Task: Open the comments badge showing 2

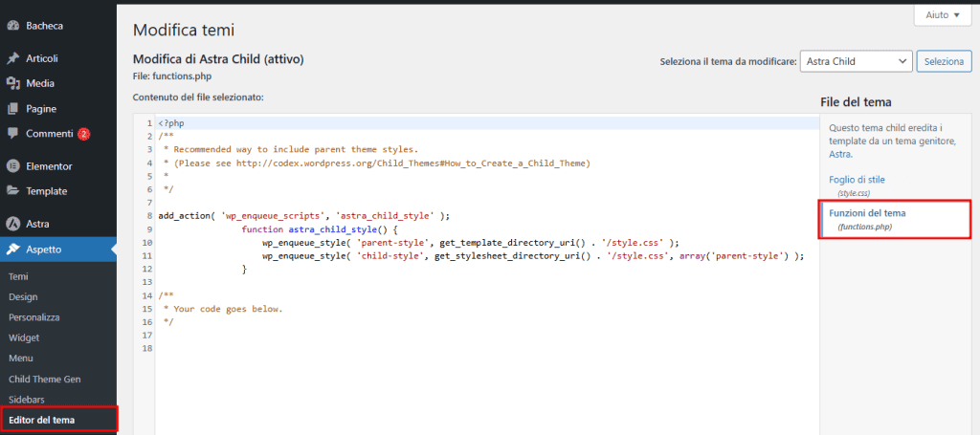Action: (x=84, y=134)
